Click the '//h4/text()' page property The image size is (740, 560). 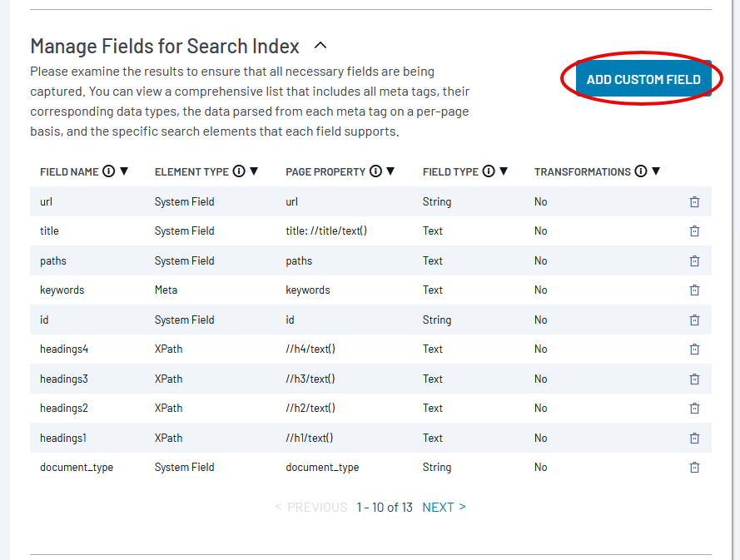pyautogui.click(x=310, y=349)
